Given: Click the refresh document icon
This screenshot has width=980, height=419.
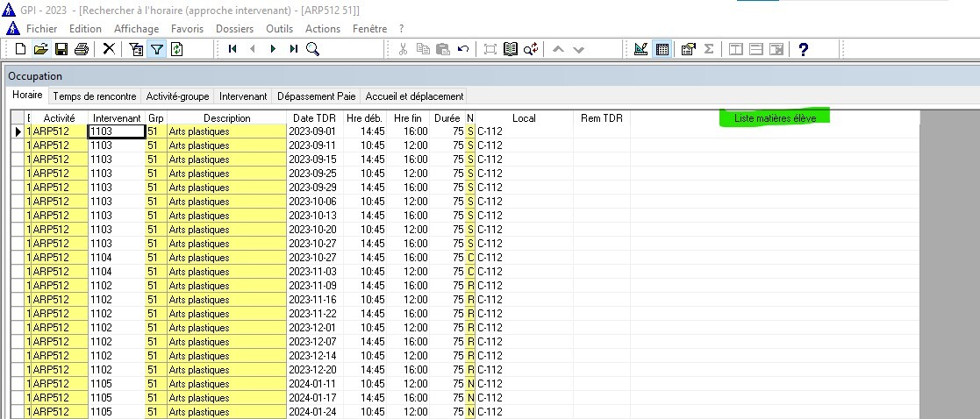Looking at the screenshot, I should coord(176,49).
